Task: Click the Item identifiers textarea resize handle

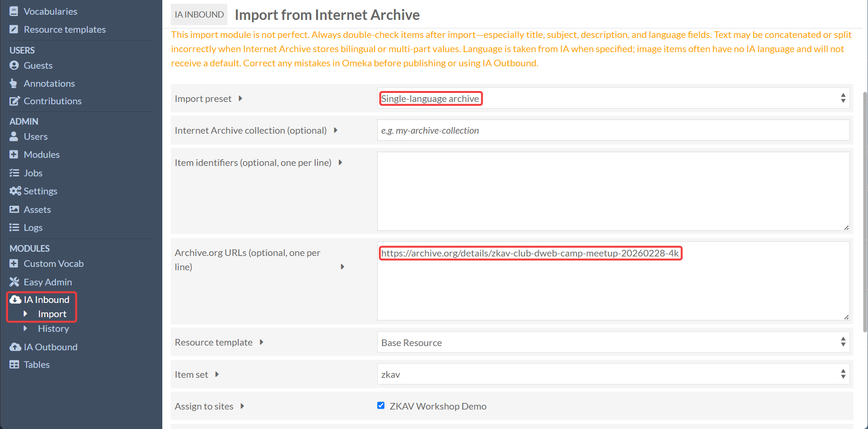Action: coord(846,228)
